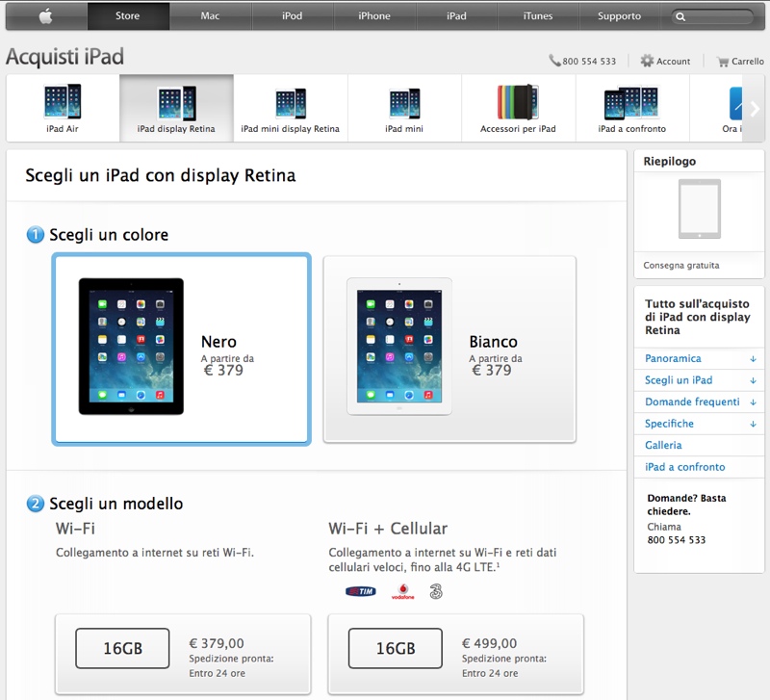
Task: Select the Nero color option
Action: pyautogui.click(x=181, y=350)
